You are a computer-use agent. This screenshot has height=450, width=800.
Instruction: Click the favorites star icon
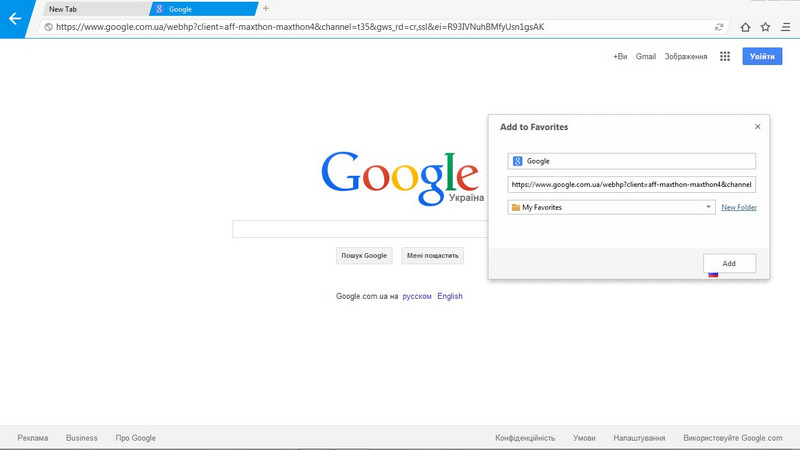pos(765,27)
